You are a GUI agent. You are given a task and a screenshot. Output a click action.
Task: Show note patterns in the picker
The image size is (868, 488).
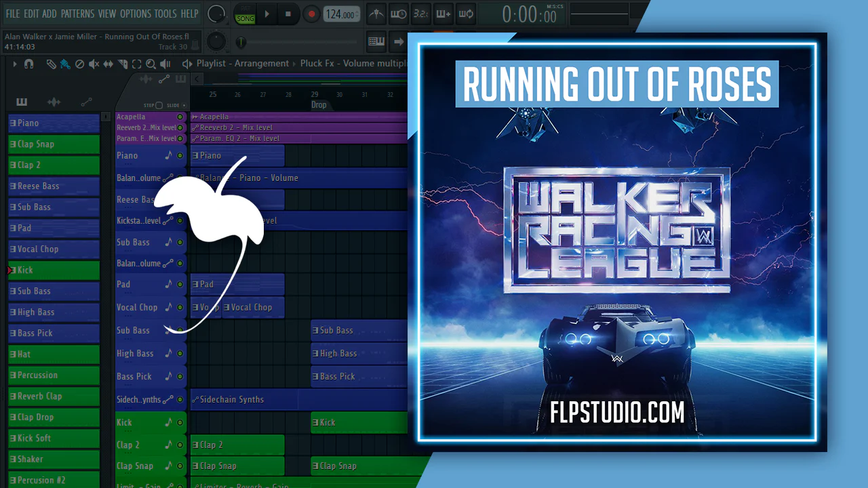[22, 102]
